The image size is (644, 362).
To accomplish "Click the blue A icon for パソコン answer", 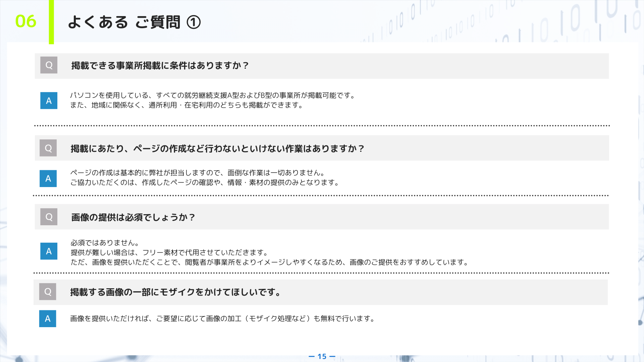I will (49, 101).
